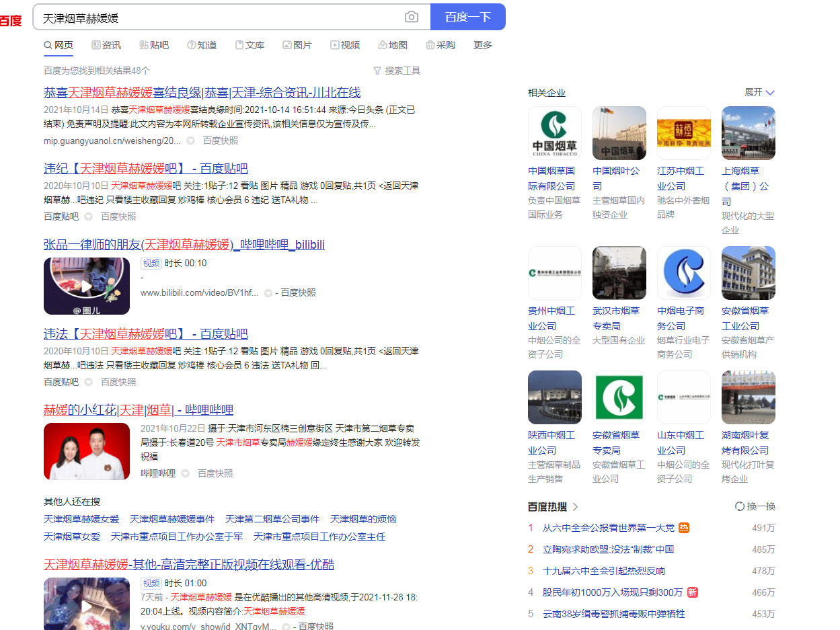This screenshot has width=840, height=630.
Task: Open the 贴吧 tab
Action: tap(154, 45)
